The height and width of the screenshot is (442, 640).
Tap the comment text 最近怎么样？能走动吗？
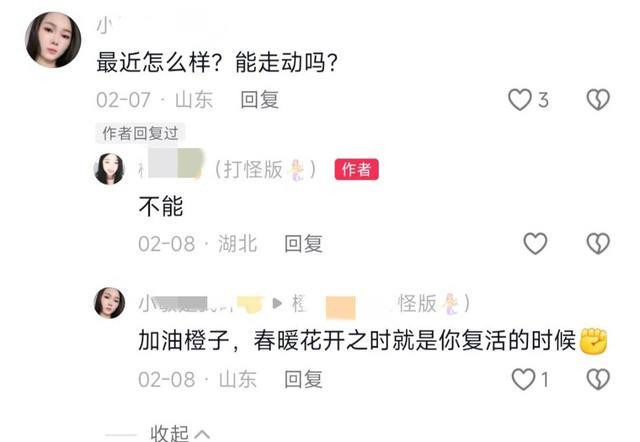pos(217,62)
